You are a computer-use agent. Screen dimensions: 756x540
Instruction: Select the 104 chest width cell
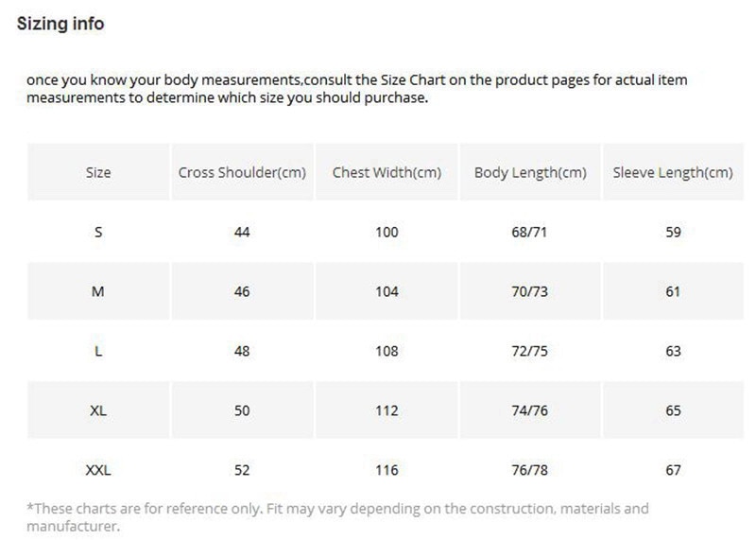coord(387,291)
